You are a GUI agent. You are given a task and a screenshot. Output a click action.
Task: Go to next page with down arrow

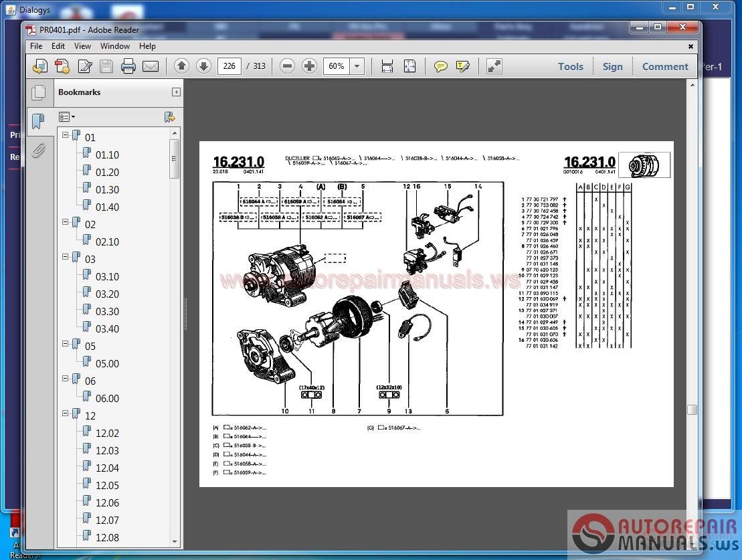pyautogui.click(x=203, y=66)
